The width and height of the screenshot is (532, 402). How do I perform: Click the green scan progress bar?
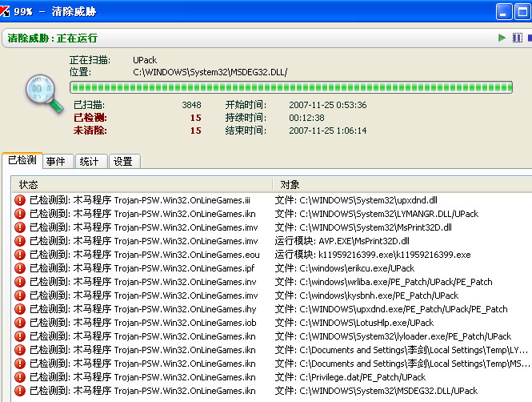point(291,87)
